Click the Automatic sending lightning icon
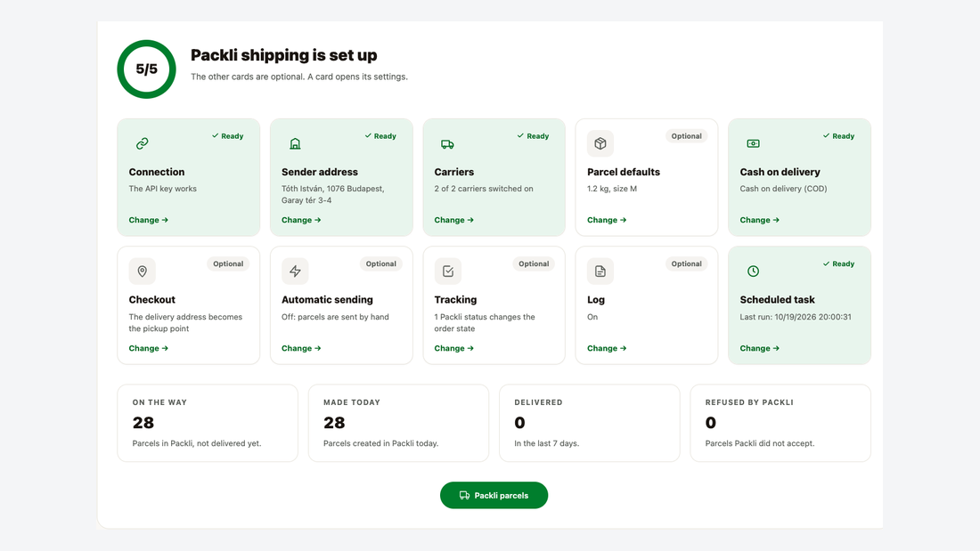Image resolution: width=980 pixels, height=551 pixels. [295, 271]
